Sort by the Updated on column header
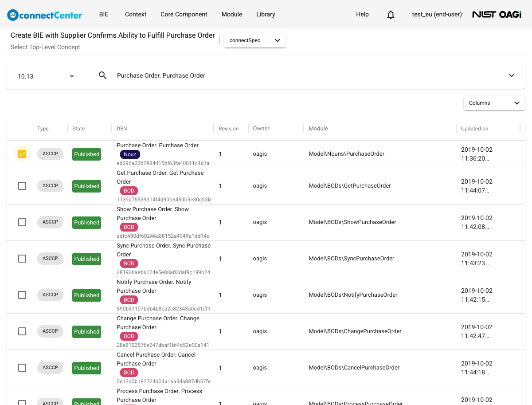Screen dimensions: 532x405 (x=474, y=129)
